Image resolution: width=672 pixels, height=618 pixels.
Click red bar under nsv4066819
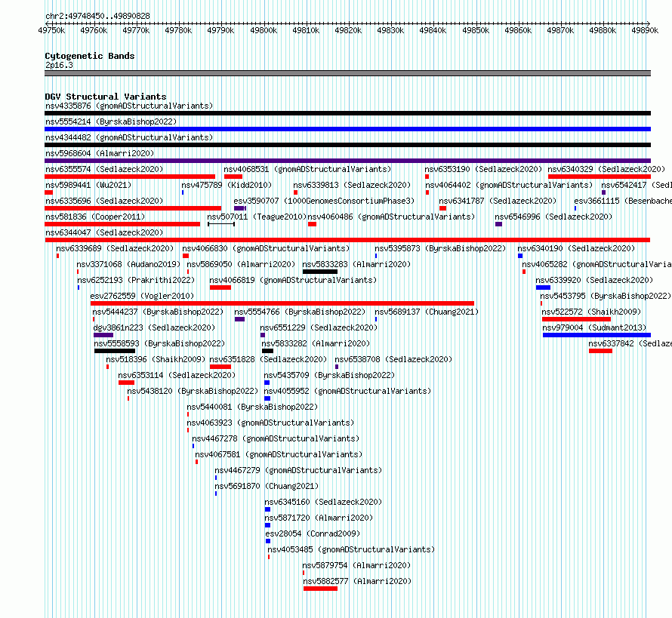tap(220, 287)
